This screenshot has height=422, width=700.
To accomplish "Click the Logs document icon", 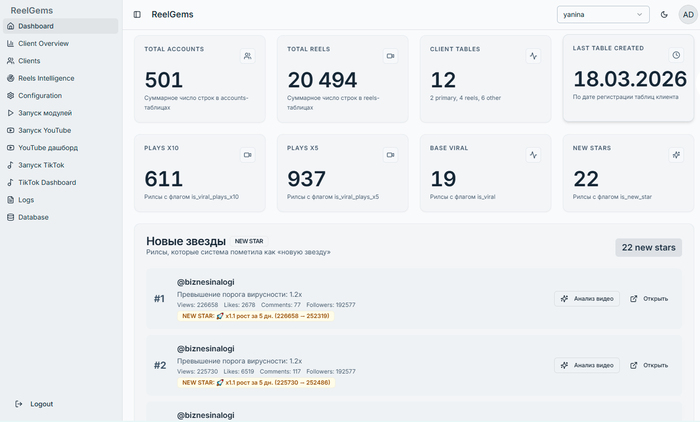I will click(x=11, y=200).
